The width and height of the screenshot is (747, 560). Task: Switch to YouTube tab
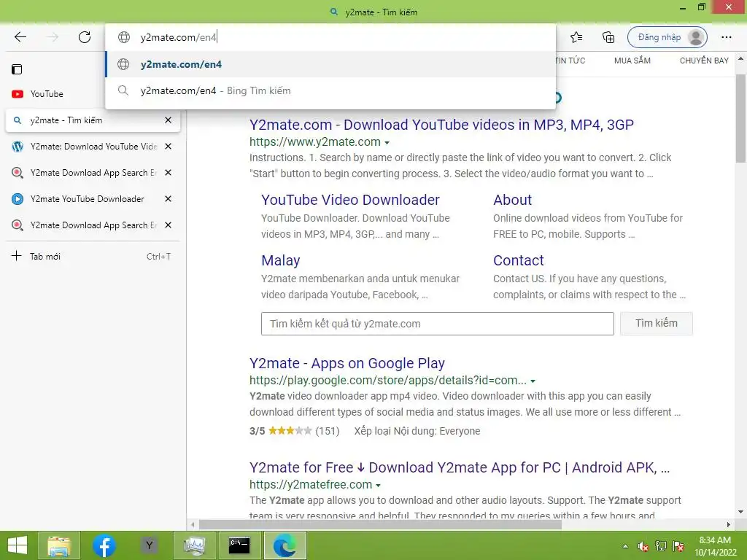pos(47,94)
